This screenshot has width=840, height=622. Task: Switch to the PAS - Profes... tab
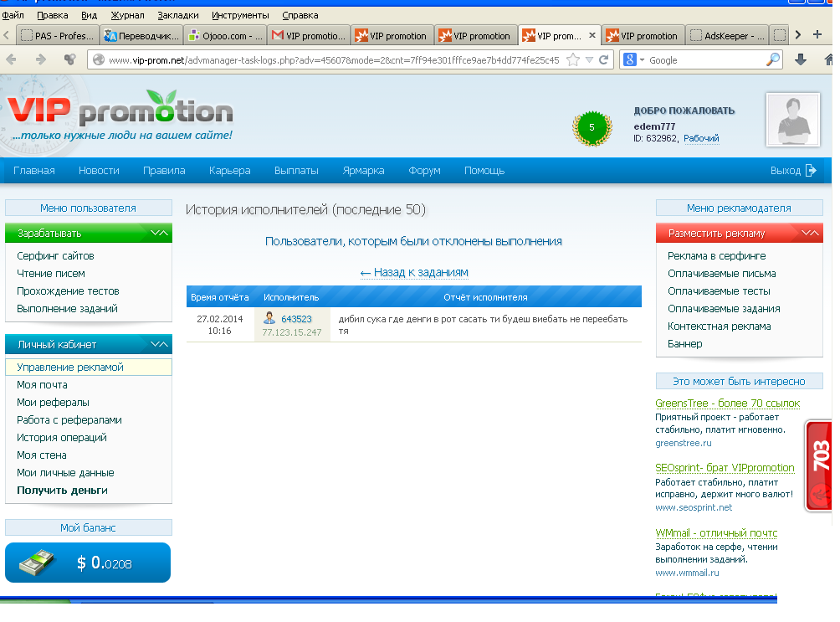[x=58, y=35]
